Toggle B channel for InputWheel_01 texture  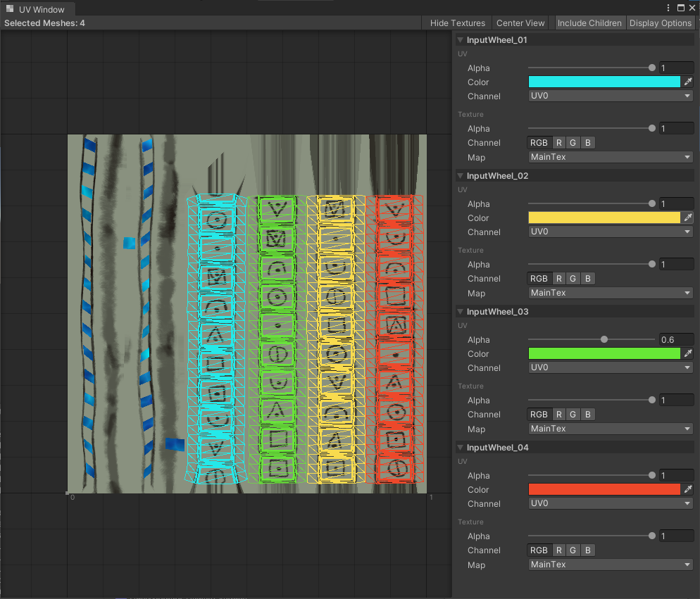point(588,143)
